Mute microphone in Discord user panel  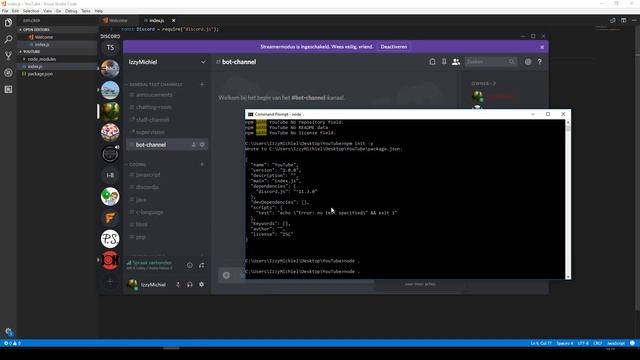[x=178, y=284]
